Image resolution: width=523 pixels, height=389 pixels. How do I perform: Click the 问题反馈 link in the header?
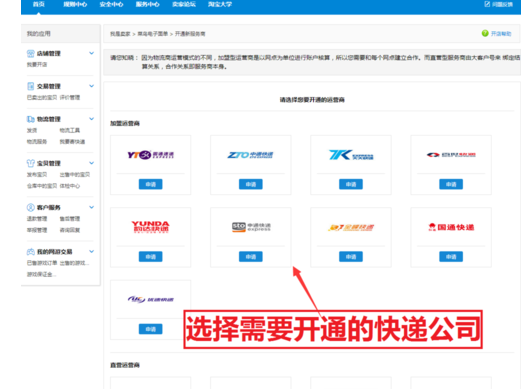click(502, 4)
